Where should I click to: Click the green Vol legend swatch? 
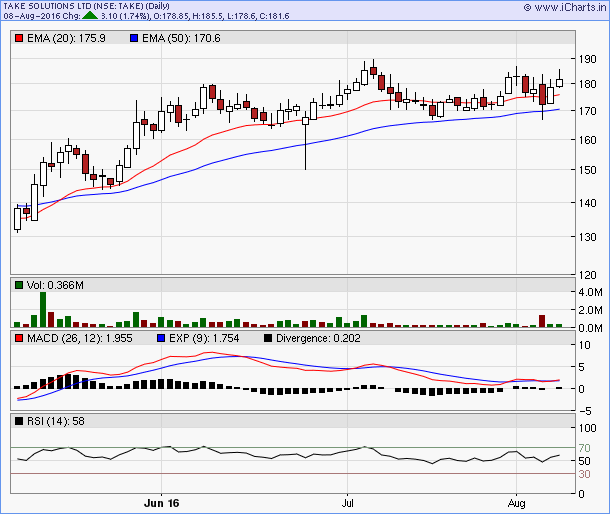[19, 285]
